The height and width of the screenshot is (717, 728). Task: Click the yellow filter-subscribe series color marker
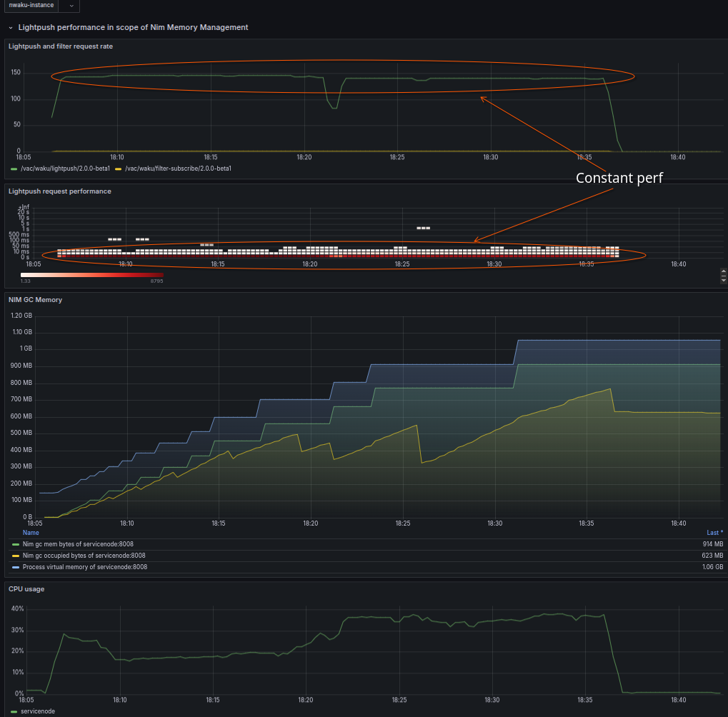118,169
